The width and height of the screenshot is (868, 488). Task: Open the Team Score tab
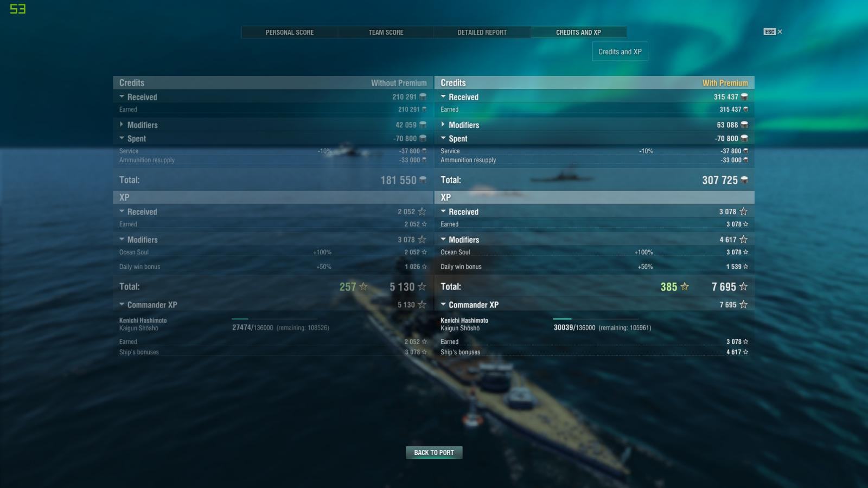(x=386, y=33)
